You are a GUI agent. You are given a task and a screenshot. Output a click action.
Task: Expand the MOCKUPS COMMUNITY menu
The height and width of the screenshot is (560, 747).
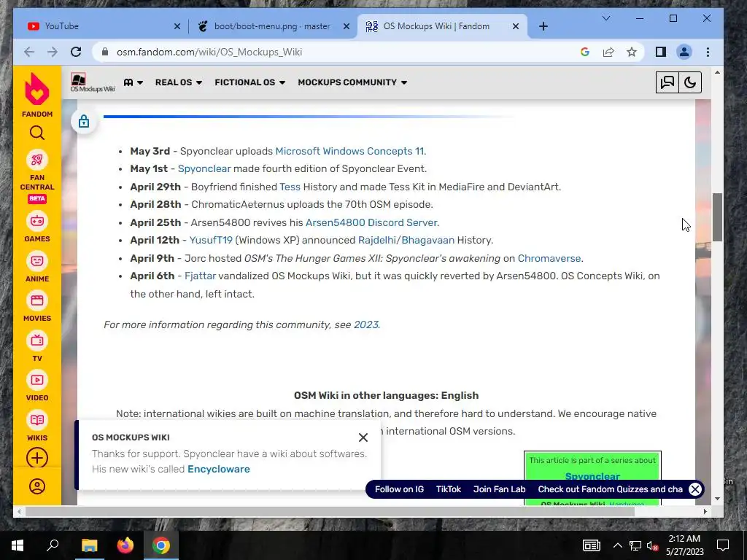click(352, 82)
